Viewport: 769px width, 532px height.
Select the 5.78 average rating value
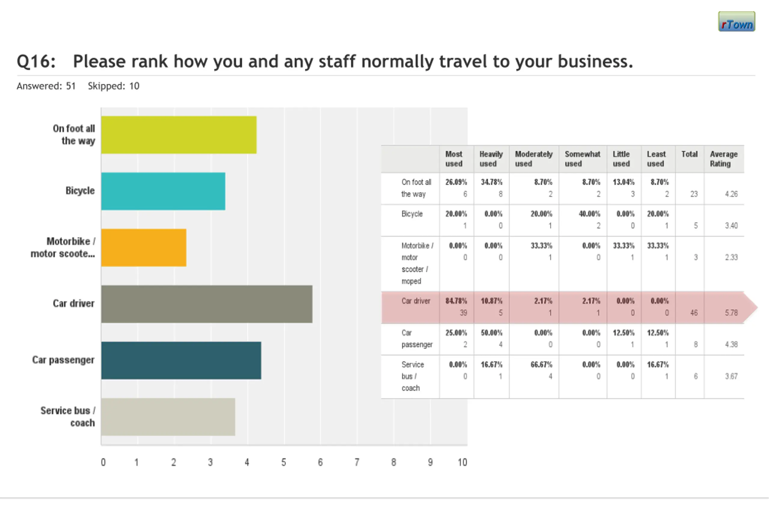[x=731, y=313]
